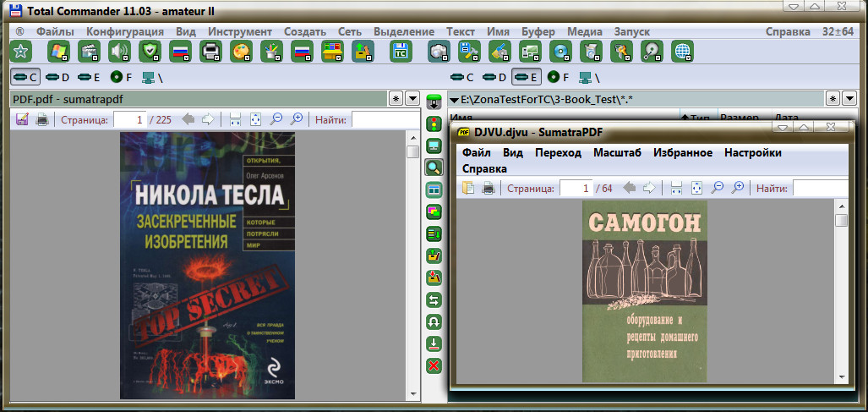
Task: Open the Выделение menu
Action: click(404, 31)
